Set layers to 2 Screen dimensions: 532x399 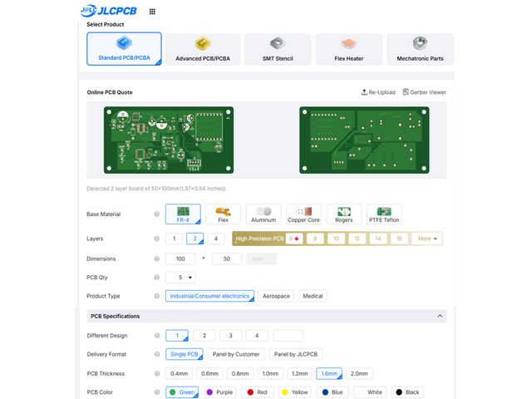coord(195,239)
